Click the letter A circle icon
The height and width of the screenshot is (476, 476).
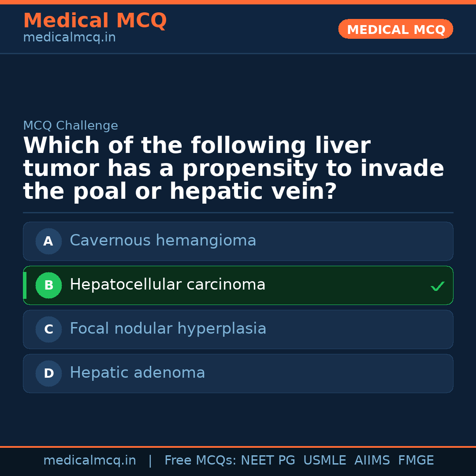point(48,241)
